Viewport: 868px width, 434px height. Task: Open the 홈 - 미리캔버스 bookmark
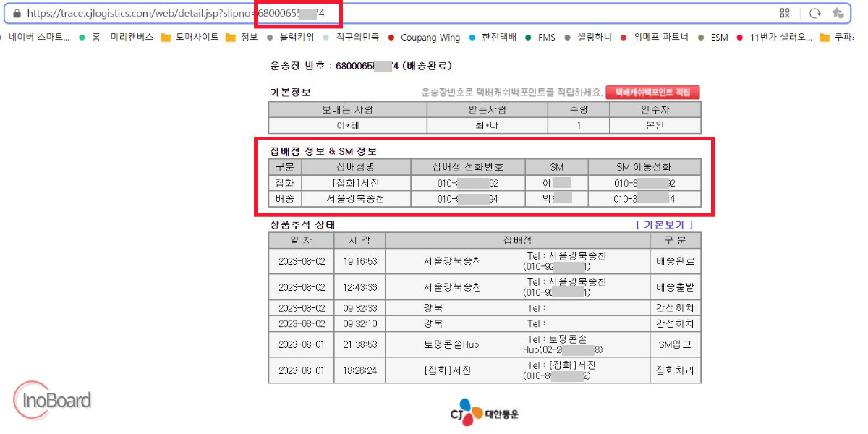coord(116,37)
